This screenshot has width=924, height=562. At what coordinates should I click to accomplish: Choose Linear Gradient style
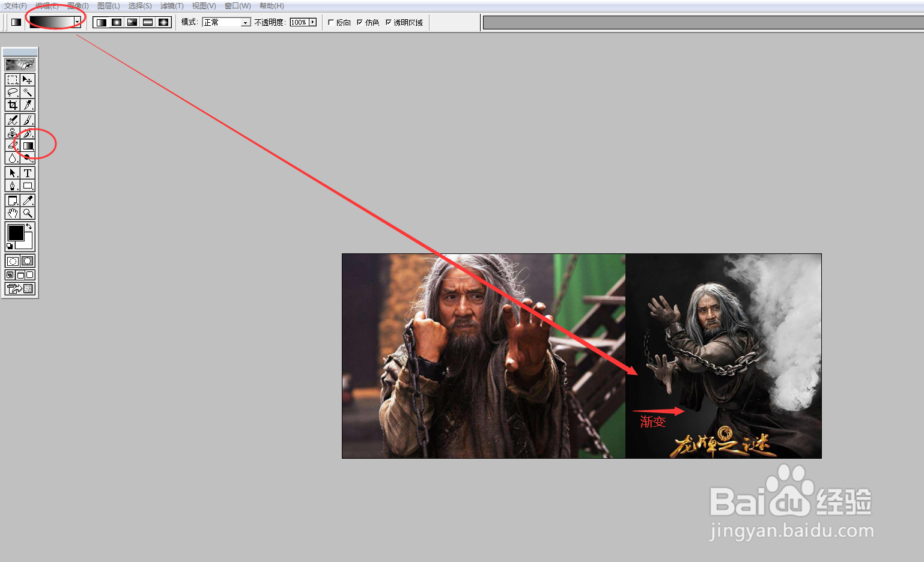point(102,22)
